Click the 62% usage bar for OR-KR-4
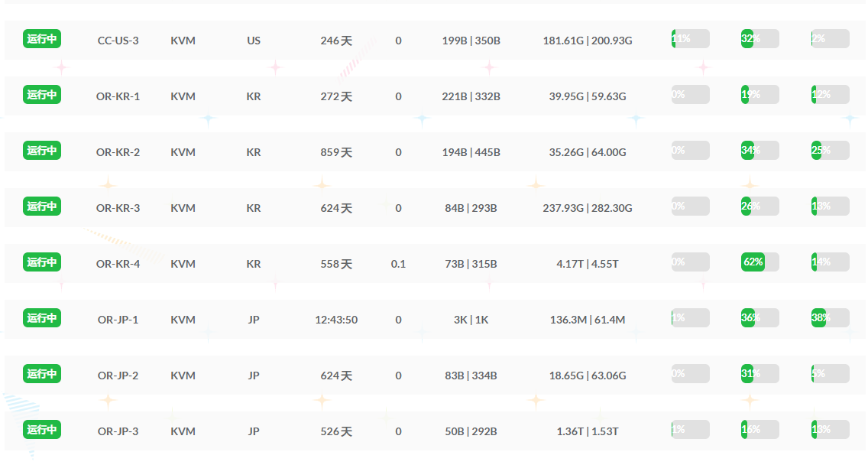868x465 pixels. click(x=759, y=262)
